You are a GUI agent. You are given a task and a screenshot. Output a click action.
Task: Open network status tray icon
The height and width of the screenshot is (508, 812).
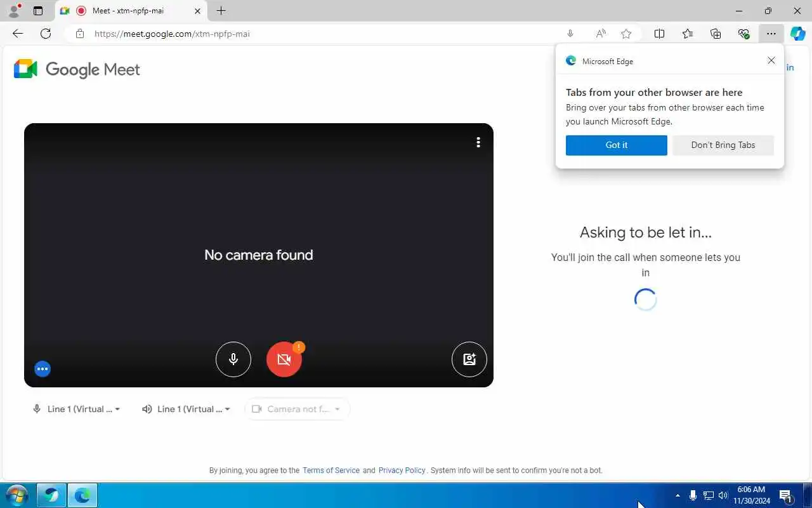708,495
